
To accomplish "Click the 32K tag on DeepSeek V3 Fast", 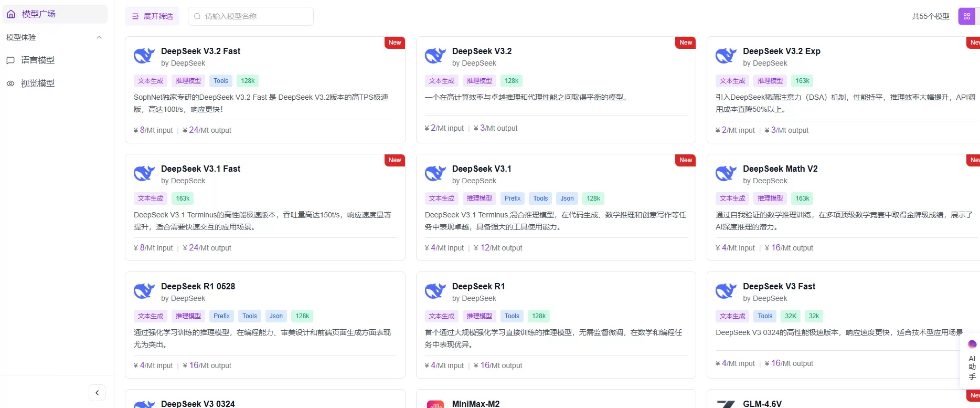I will coord(791,316).
